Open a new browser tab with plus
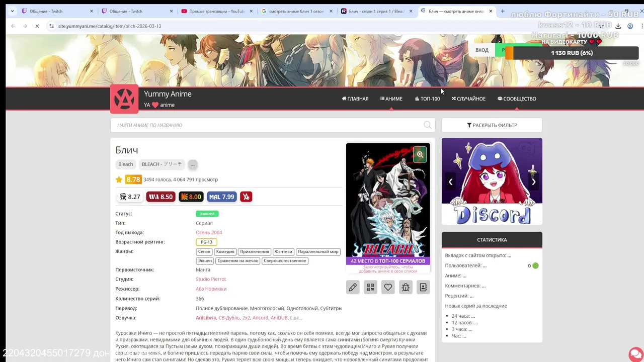The image size is (644, 362). point(502,11)
